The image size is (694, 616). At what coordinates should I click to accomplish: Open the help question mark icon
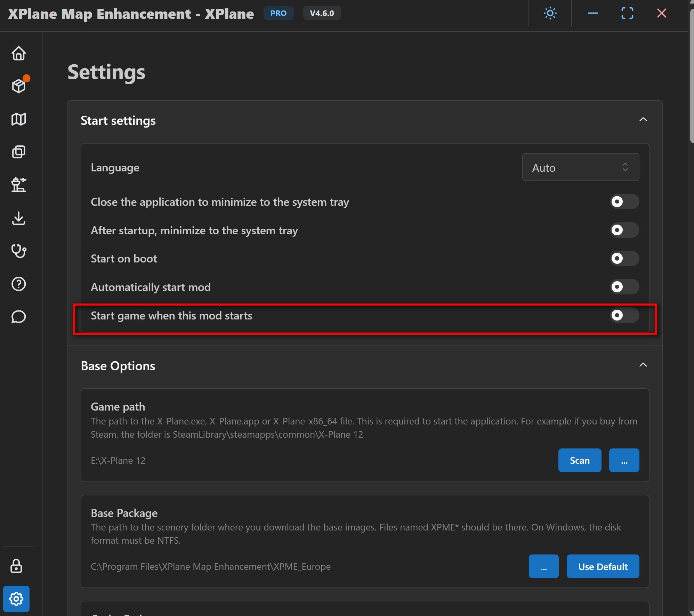coord(18,284)
